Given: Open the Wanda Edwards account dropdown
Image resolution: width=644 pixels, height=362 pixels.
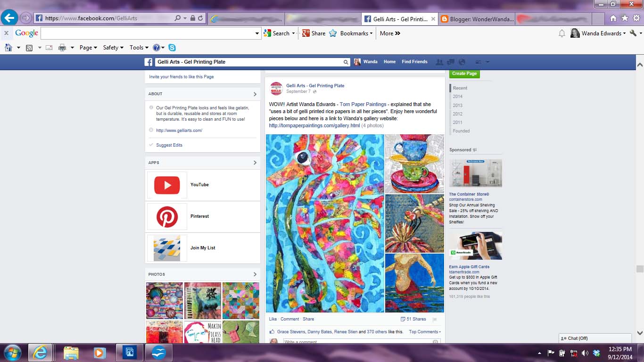Looking at the screenshot, I should (598, 33).
